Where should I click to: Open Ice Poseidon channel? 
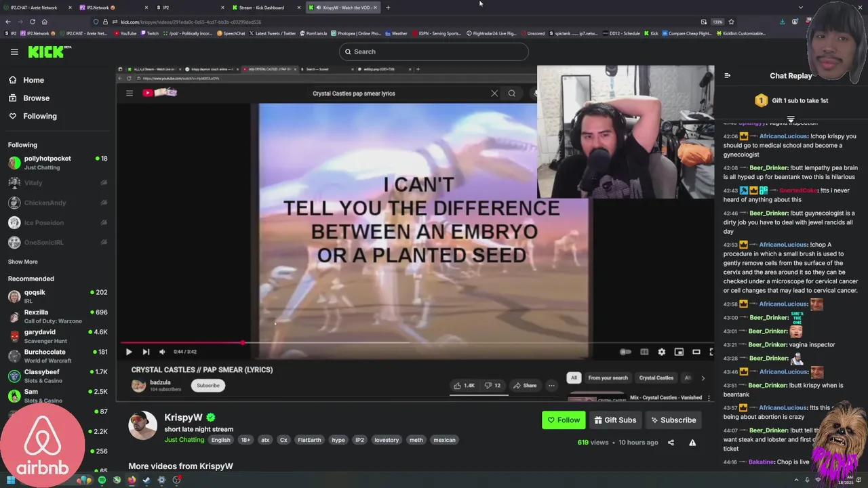58,222
